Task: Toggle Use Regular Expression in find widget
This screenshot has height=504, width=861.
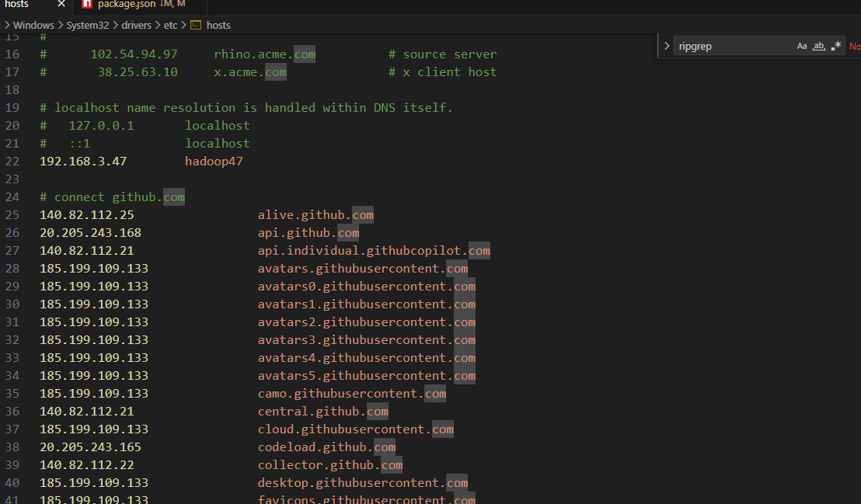Action: click(x=835, y=46)
